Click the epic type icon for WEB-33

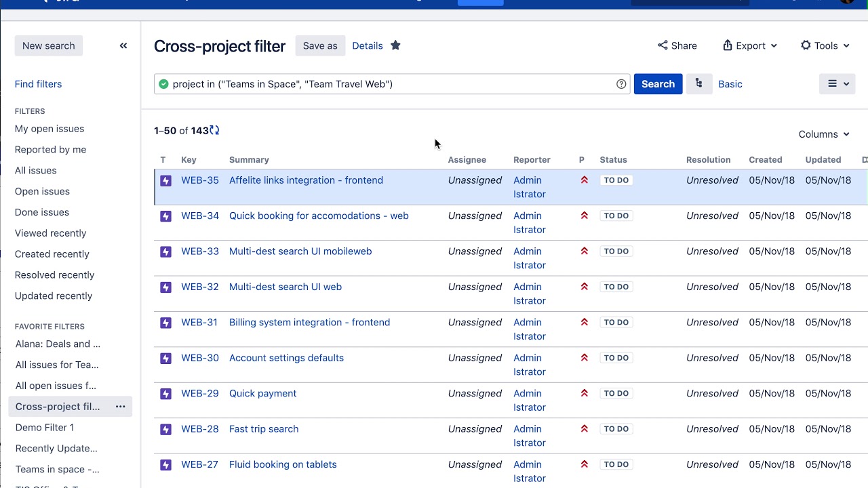(165, 251)
